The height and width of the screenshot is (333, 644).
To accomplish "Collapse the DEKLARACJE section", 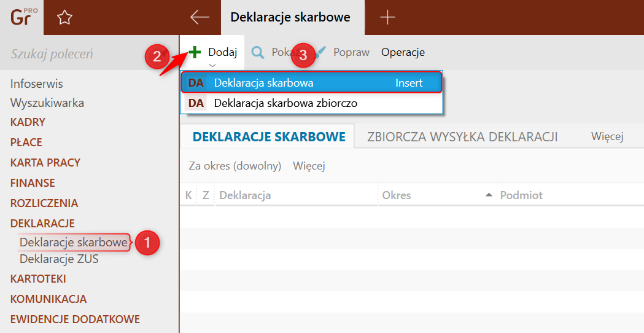I will [x=42, y=223].
